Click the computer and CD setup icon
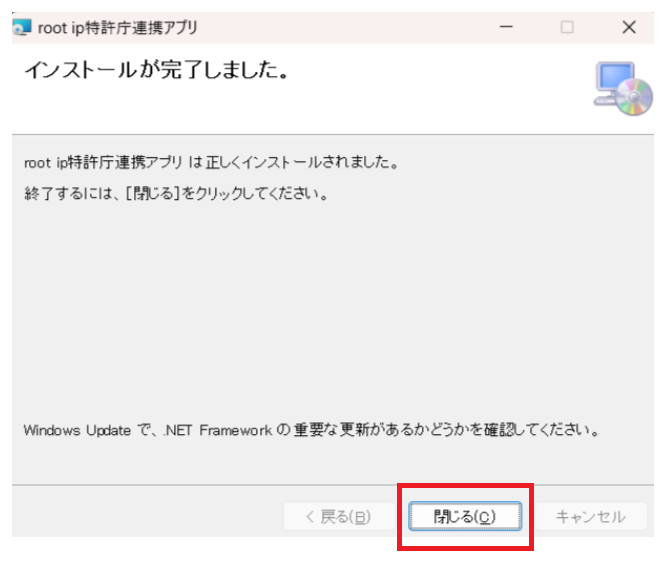This screenshot has width=667, height=568. tap(623, 88)
